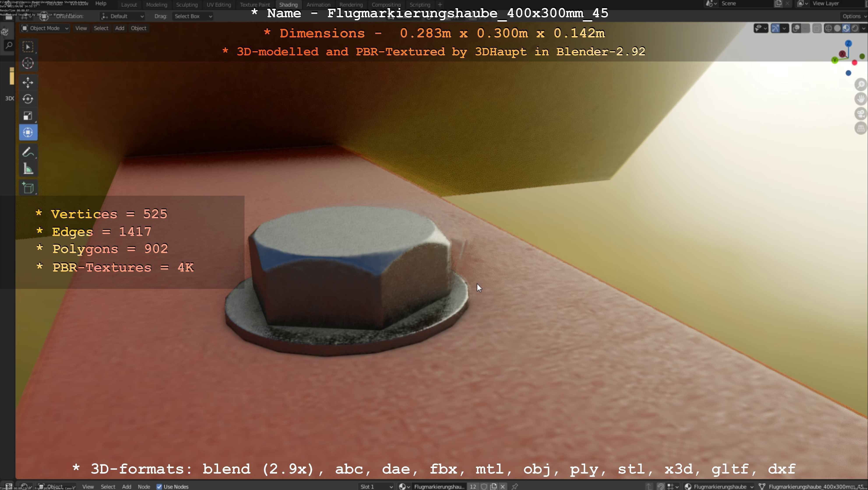Toggle viewport gizmos display button
This screenshot has width=868, height=490.
click(x=775, y=28)
